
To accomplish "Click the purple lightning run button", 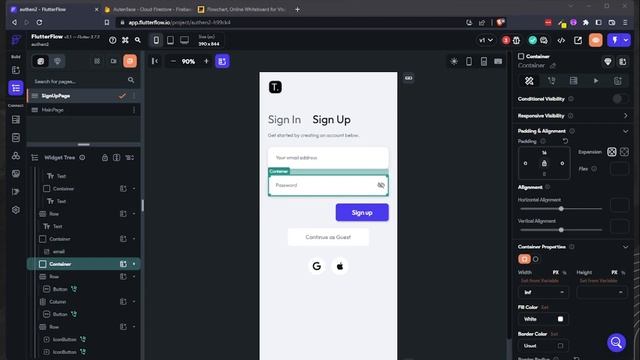I will click(x=615, y=40).
